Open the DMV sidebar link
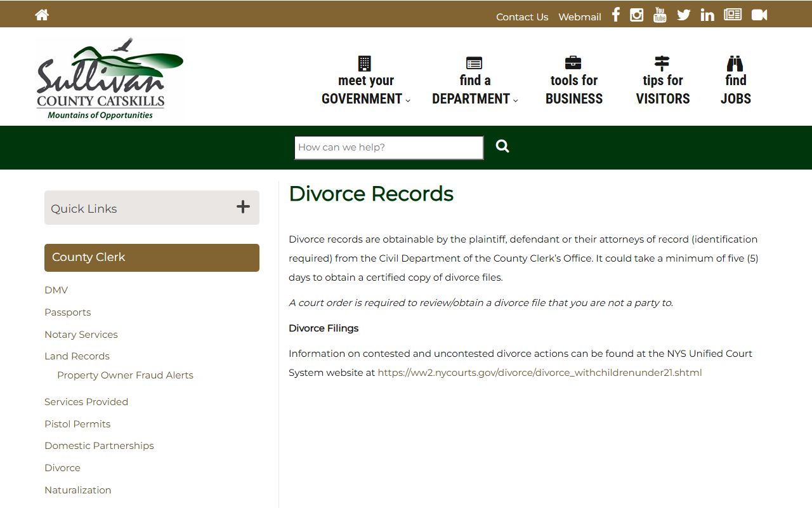Screen dimensions: 812x508 pos(56,290)
